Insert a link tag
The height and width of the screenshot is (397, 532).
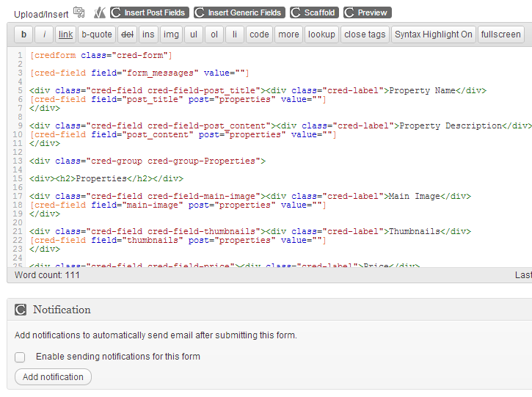pyautogui.click(x=66, y=34)
